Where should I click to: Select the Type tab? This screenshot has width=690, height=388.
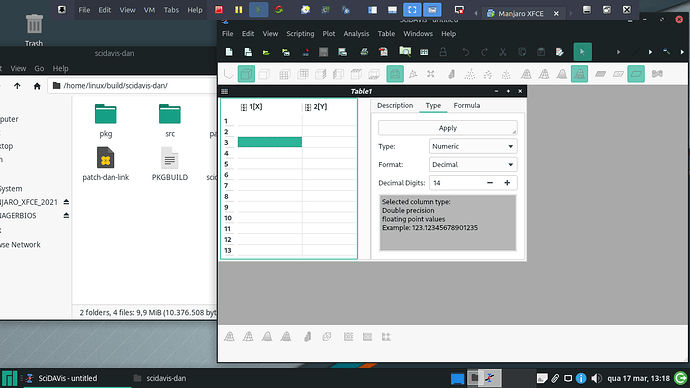(433, 106)
